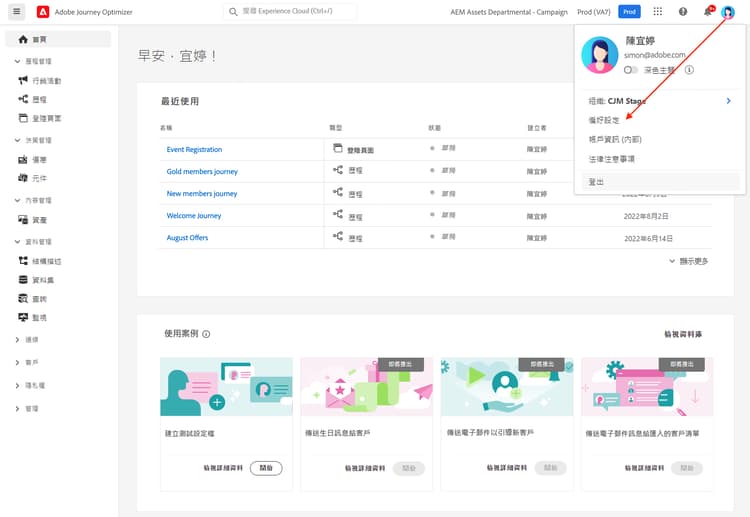Open Journeys (歷程) in the sidebar
Screen dimensions: 750x517
[33, 99]
